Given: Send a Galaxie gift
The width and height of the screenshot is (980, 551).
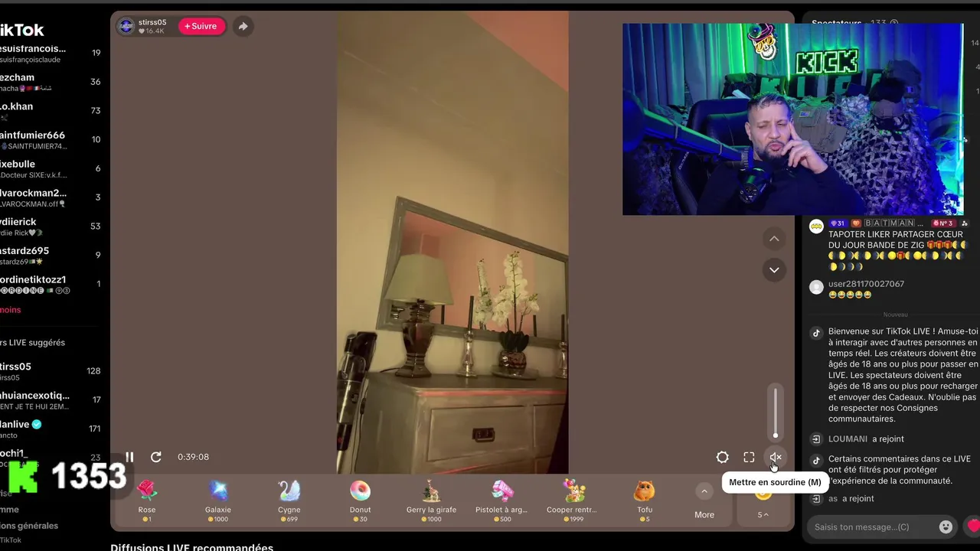Looking at the screenshot, I should [x=218, y=501].
